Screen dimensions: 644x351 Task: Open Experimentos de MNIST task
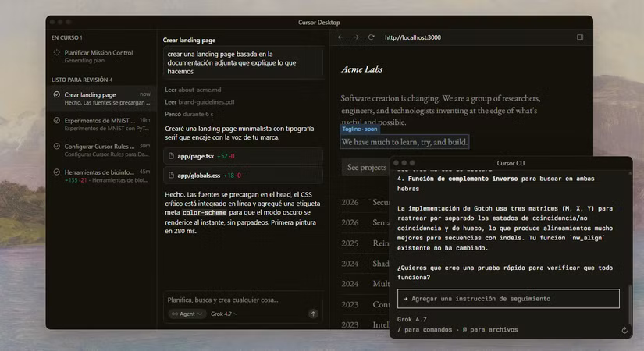pyautogui.click(x=101, y=124)
